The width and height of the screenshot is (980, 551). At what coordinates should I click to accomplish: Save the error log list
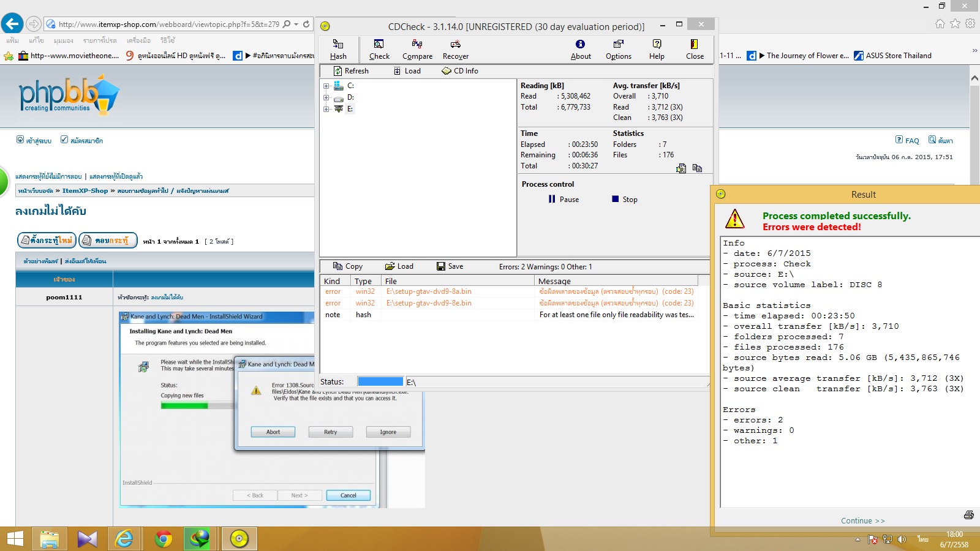(x=450, y=266)
